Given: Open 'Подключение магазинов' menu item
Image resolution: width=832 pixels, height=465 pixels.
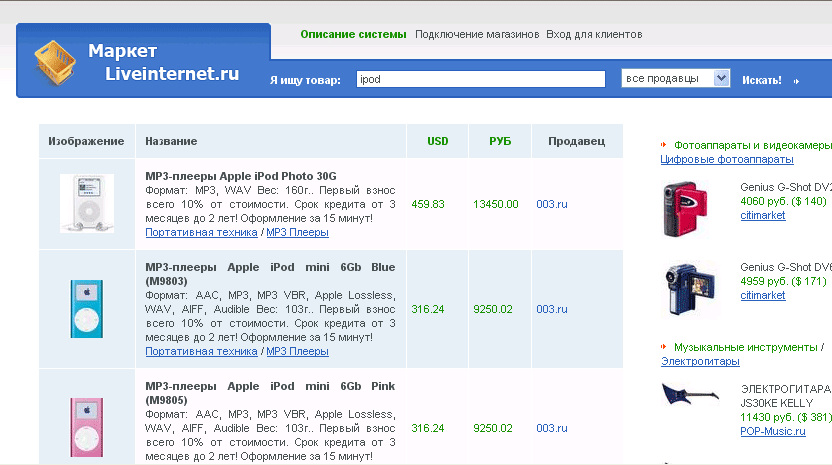Looking at the screenshot, I should pyautogui.click(x=477, y=35).
